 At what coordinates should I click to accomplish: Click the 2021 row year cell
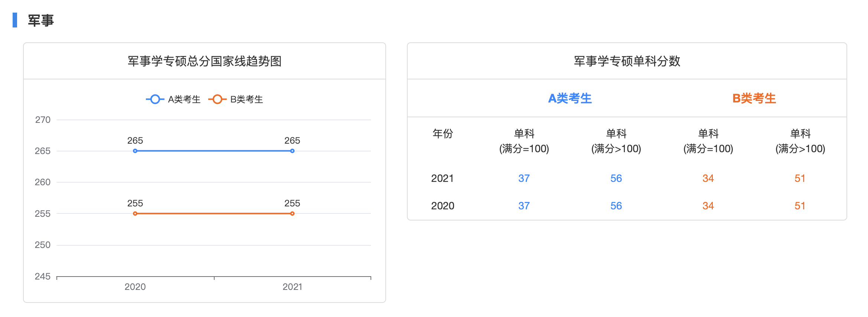442,179
